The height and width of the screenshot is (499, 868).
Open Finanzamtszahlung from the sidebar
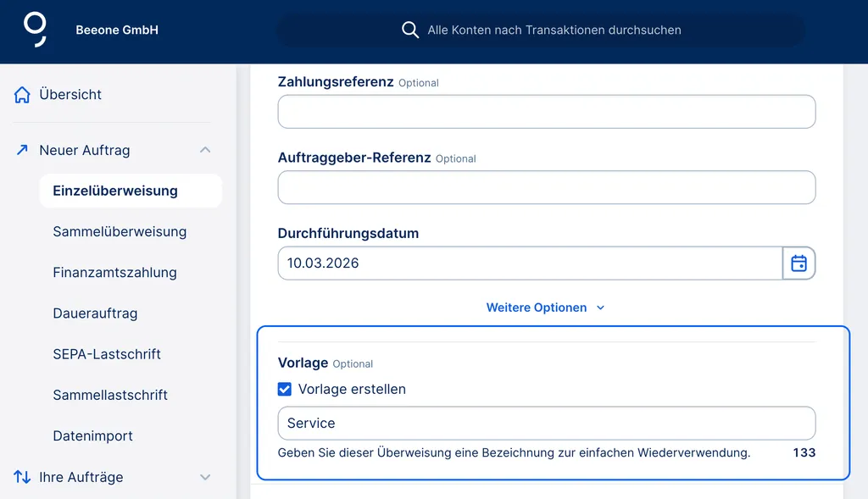114,272
